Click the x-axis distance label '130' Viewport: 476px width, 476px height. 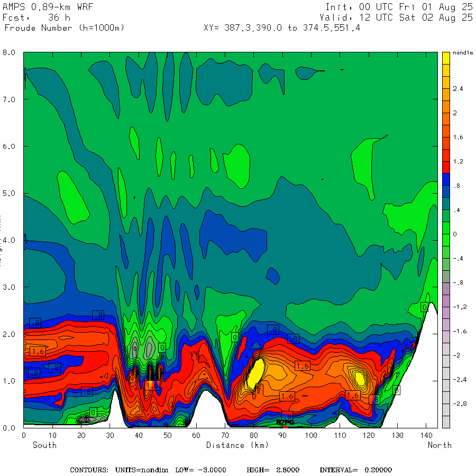(x=397, y=436)
